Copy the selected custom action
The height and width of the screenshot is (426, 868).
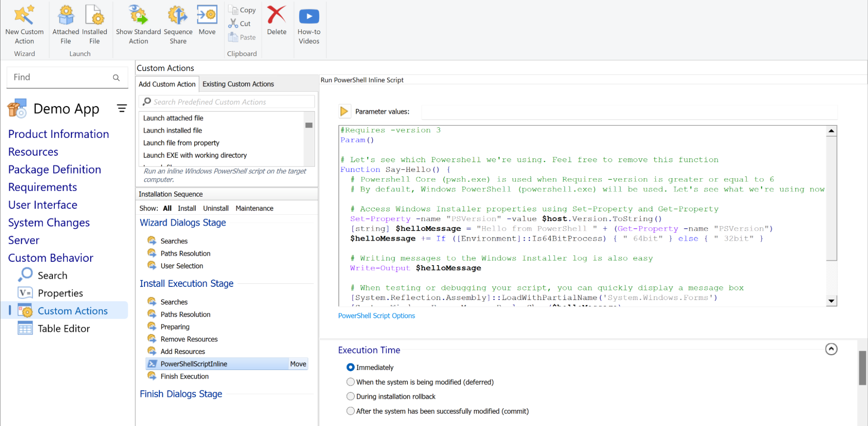click(242, 10)
